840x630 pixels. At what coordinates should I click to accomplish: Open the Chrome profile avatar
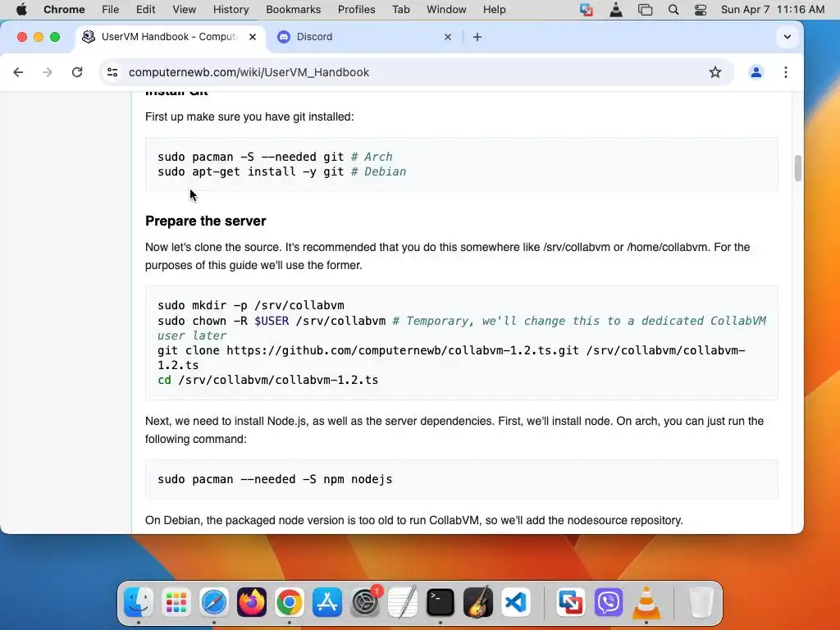[756, 72]
